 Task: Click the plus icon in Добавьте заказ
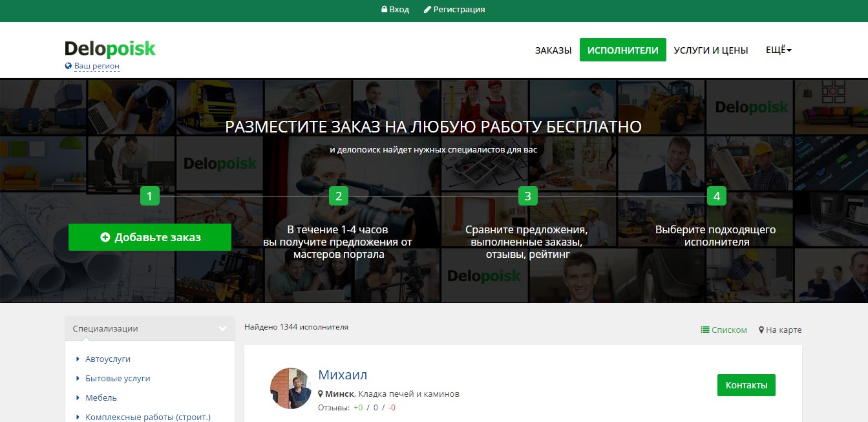tap(105, 237)
